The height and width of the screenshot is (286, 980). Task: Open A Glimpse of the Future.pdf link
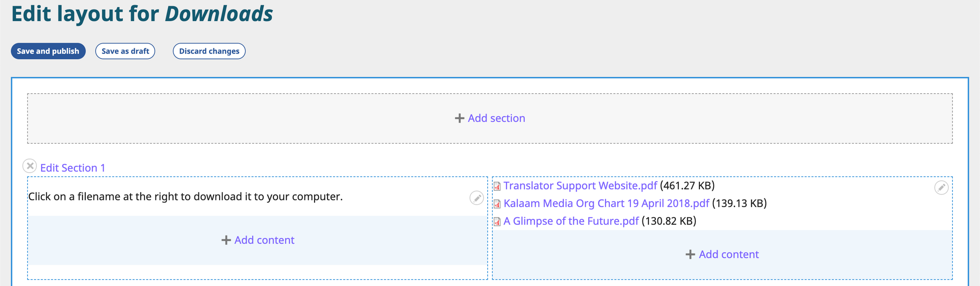pos(571,221)
